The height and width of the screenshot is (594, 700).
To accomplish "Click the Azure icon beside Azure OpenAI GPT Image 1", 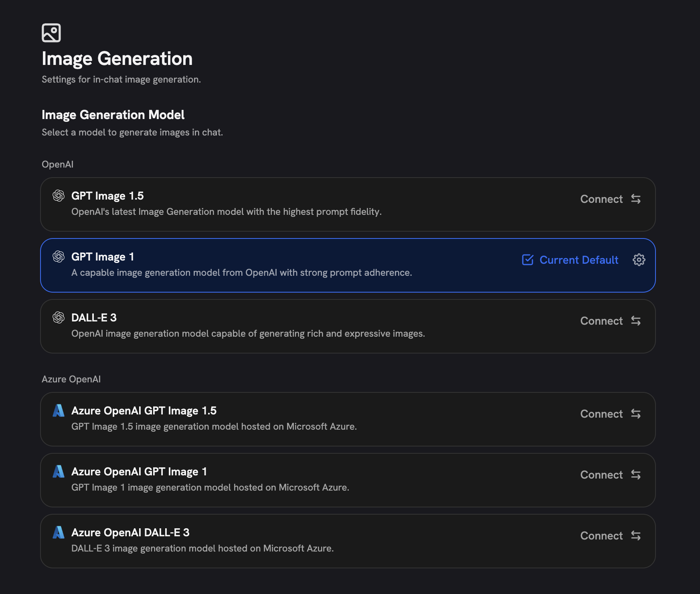I will (x=59, y=472).
